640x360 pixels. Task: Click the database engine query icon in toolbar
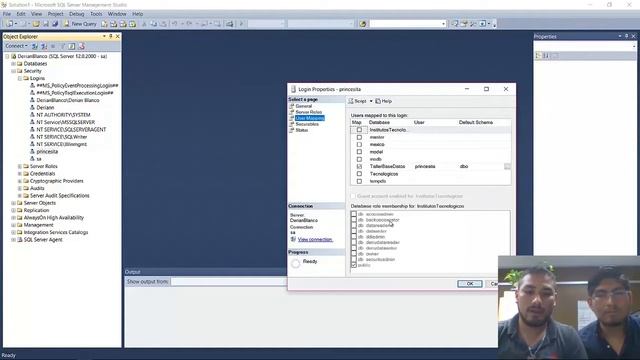pos(104,24)
